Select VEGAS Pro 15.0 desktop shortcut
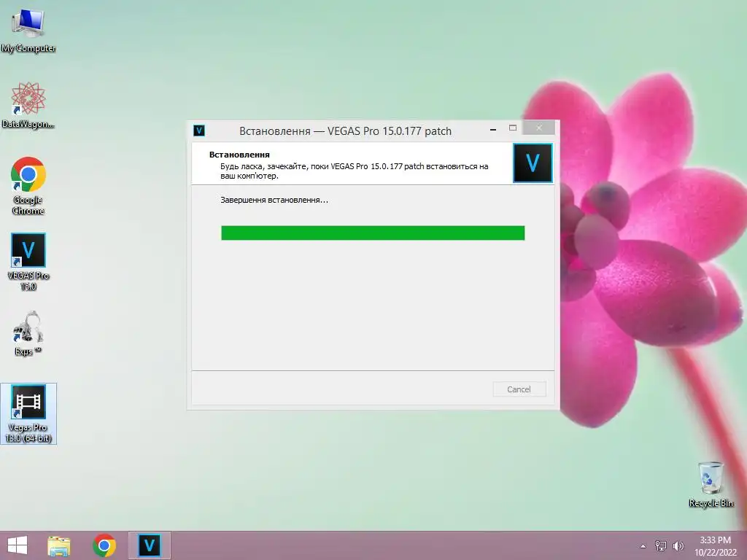 pyautogui.click(x=28, y=262)
